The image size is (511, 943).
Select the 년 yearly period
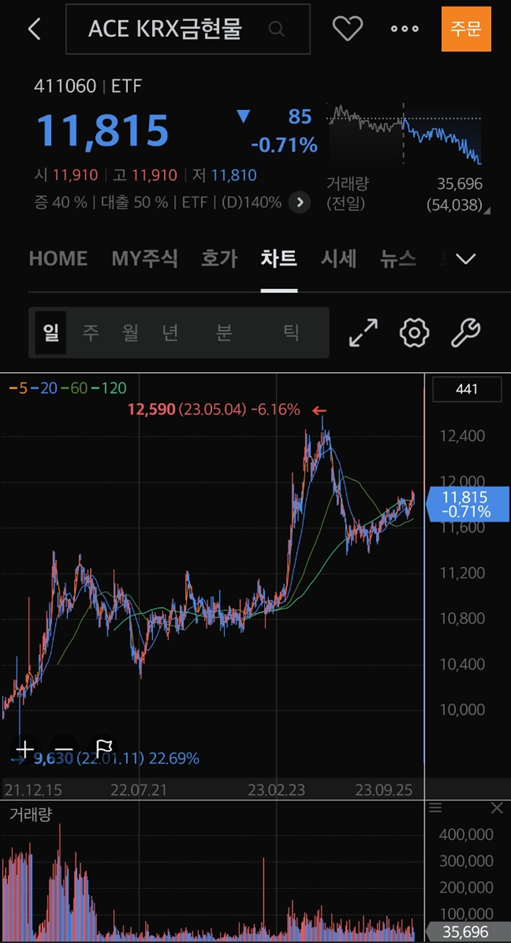tap(170, 333)
